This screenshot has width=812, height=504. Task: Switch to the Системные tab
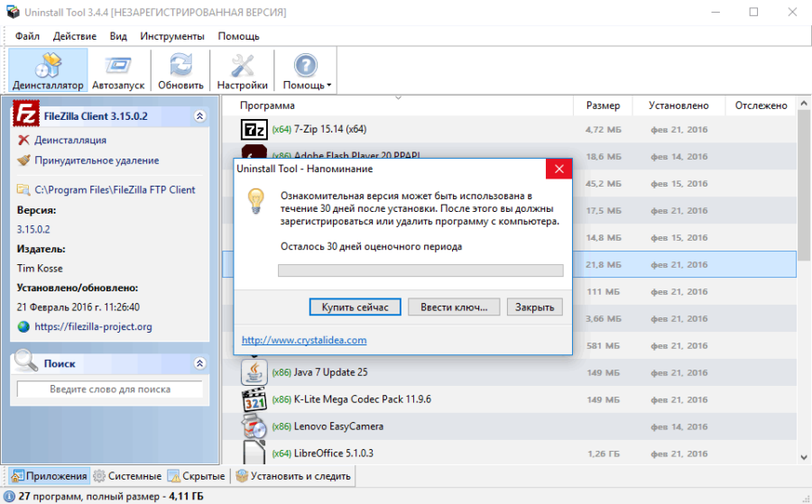pos(127,476)
